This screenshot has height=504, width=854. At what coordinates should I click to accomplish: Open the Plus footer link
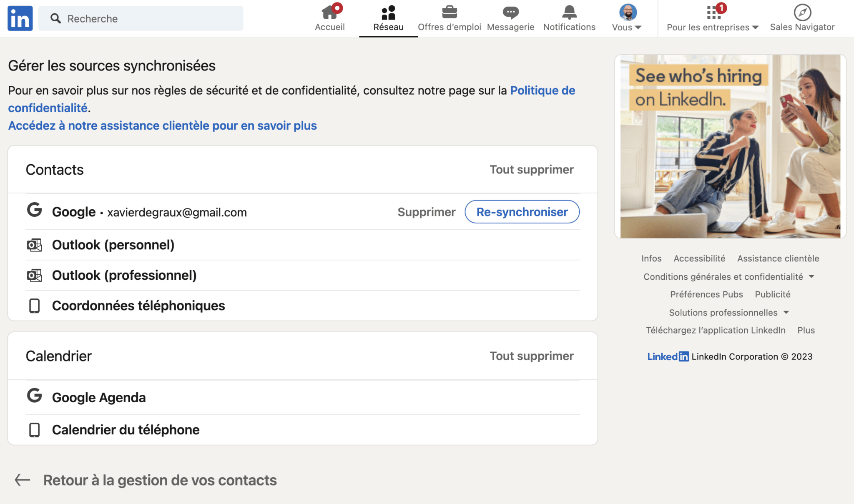point(806,330)
